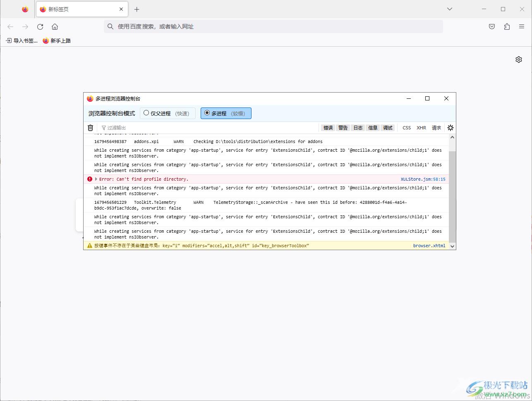The image size is (532, 401).
Task: Open console settings gear
Action: pos(451,128)
